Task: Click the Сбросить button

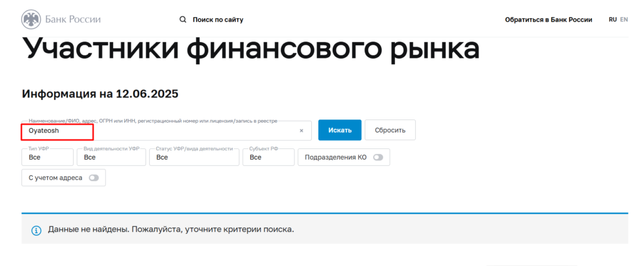Action: (390, 130)
